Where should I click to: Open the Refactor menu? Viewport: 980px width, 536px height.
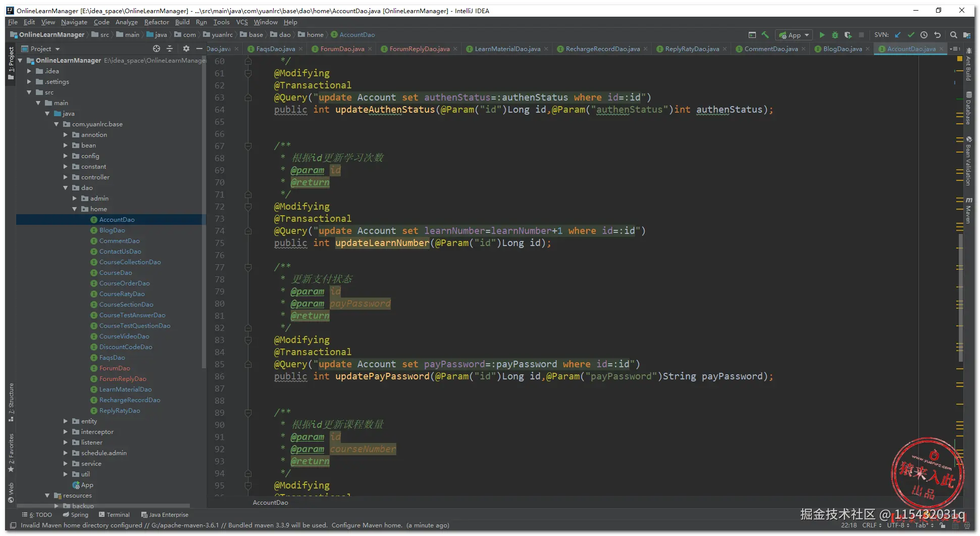tap(157, 22)
